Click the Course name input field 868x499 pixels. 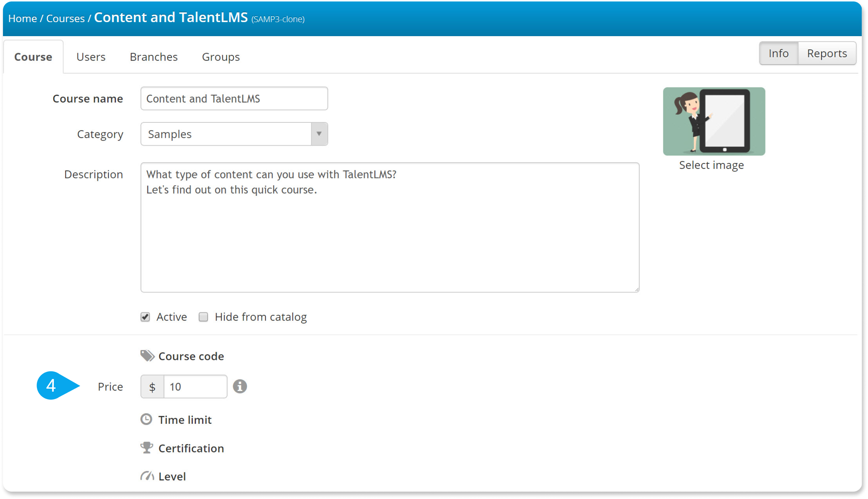pos(234,98)
